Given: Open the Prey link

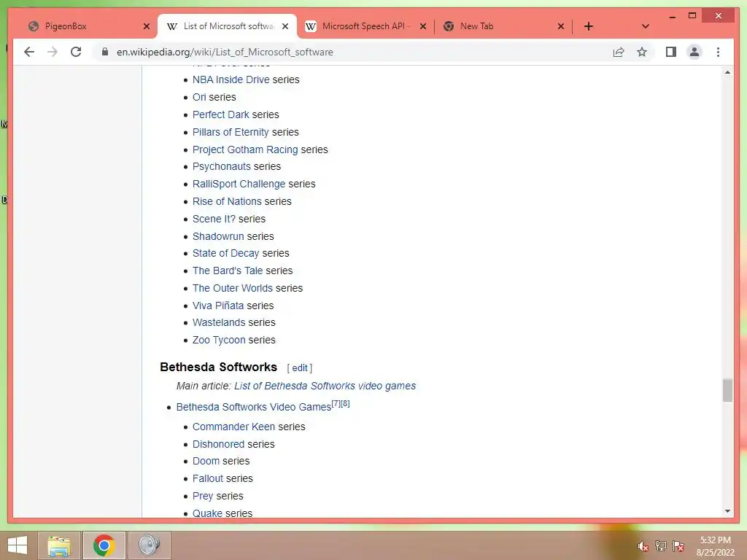Looking at the screenshot, I should (203, 496).
